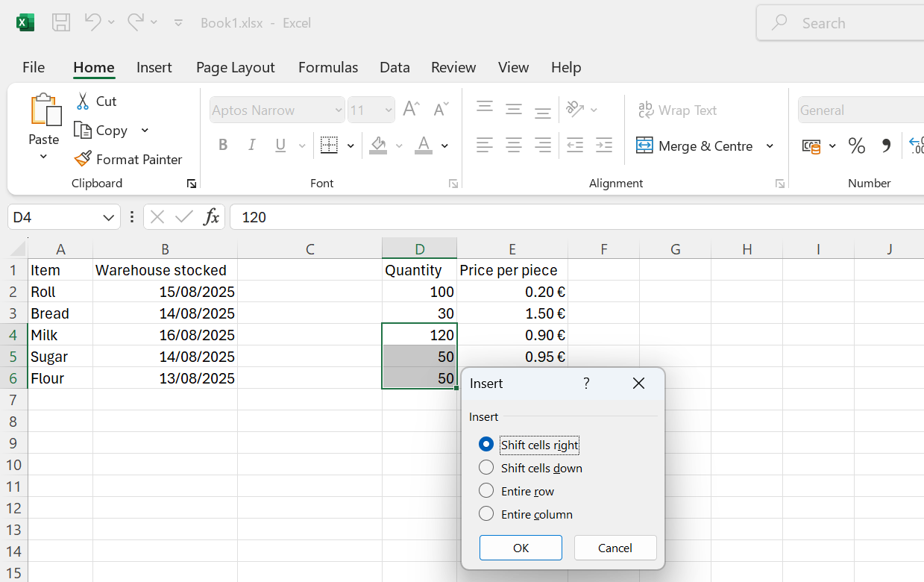Activate the Format Painter brush
The image size is (924, 582).
click(128, 159)
